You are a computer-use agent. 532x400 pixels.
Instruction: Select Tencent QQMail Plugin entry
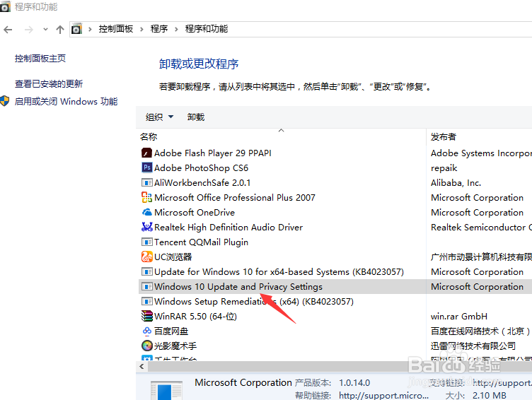(x=201, y=242)
